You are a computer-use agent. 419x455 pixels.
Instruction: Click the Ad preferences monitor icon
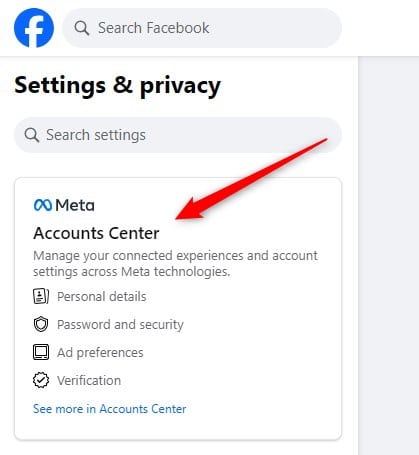41,352
